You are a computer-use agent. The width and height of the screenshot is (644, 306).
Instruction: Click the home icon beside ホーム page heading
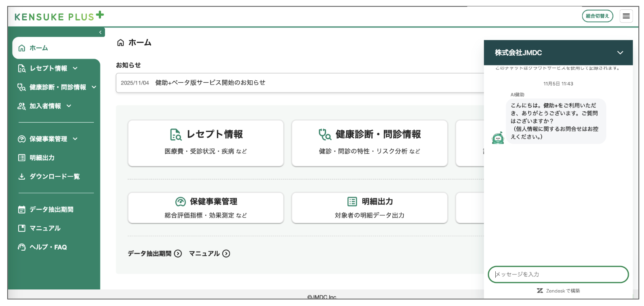coord(120,43)
